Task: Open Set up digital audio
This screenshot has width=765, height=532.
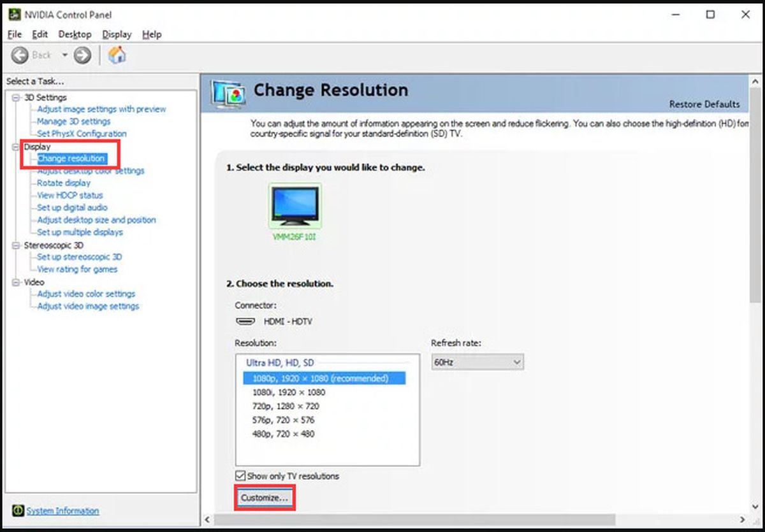Action: (x=72, y=208)
